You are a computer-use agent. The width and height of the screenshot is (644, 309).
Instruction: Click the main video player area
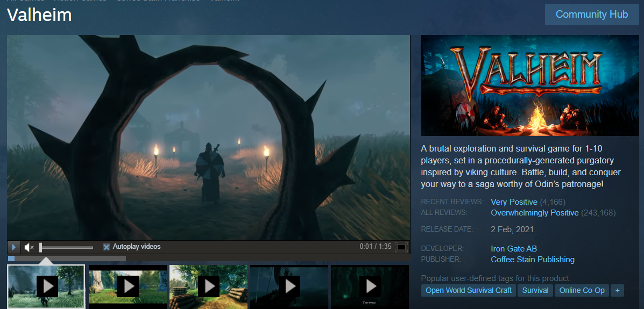coord(209,138)
